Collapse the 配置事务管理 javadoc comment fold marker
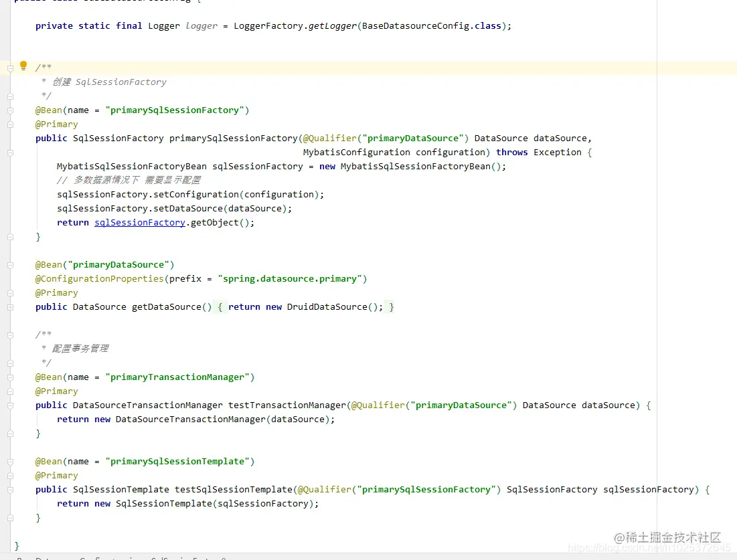737x560 pixels. 10,335
